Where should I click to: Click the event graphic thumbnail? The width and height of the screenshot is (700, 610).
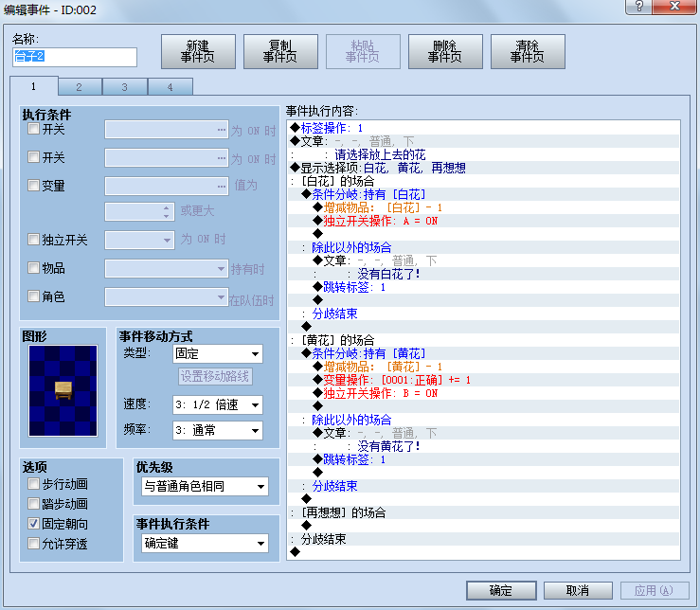tap(63, 391)
